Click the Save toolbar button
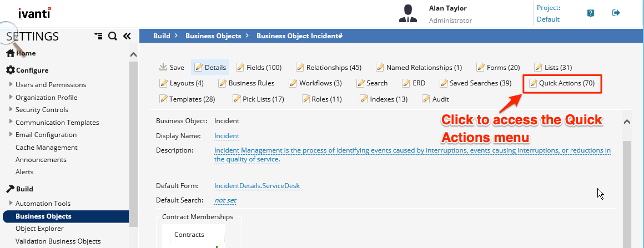This screenshot has width=644, height=248. click(x=172, y=67)
